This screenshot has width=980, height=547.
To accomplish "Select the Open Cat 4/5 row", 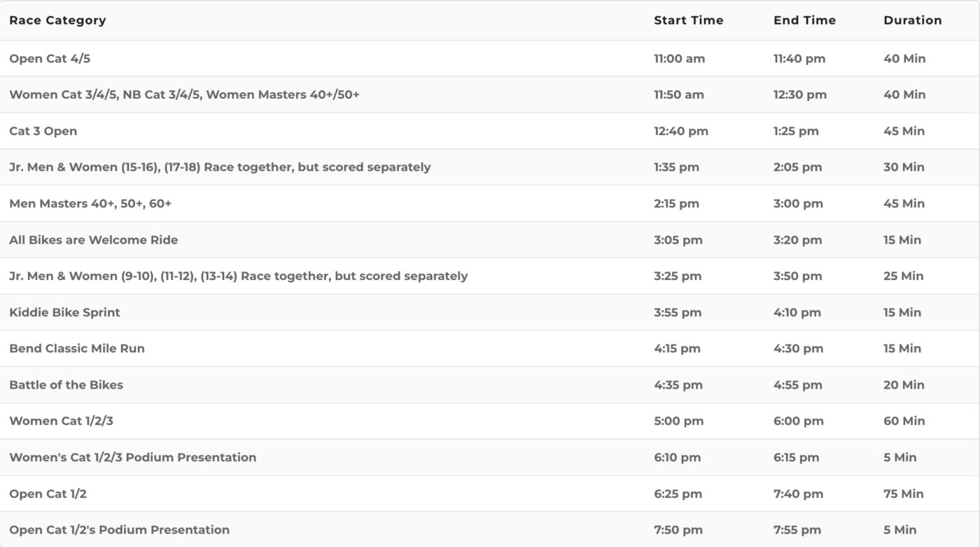I will [x=50, y=59].
